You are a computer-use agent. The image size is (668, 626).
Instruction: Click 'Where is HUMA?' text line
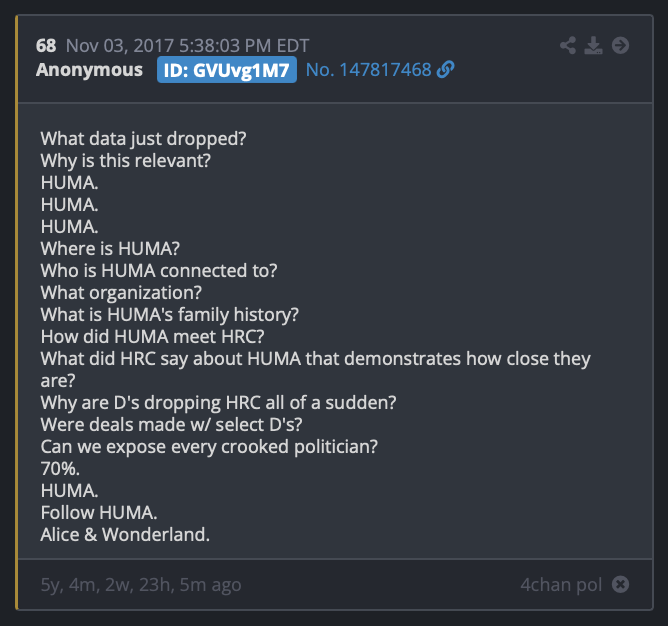point(110,249)
